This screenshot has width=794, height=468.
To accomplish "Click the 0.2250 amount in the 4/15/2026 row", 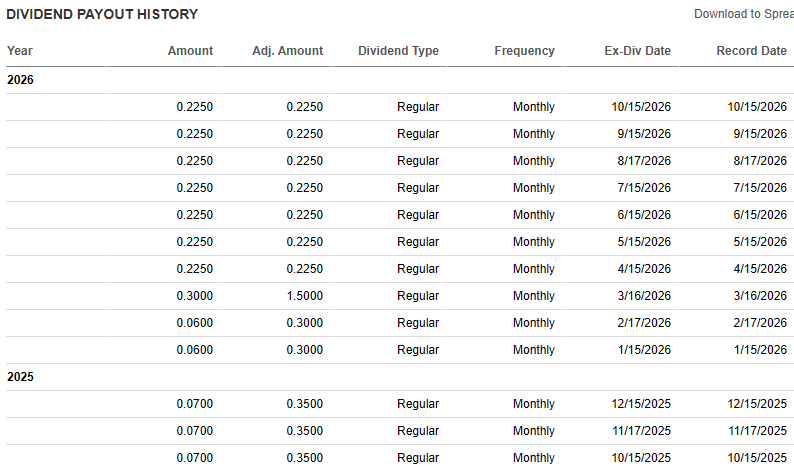I will [x=195, y=269].
